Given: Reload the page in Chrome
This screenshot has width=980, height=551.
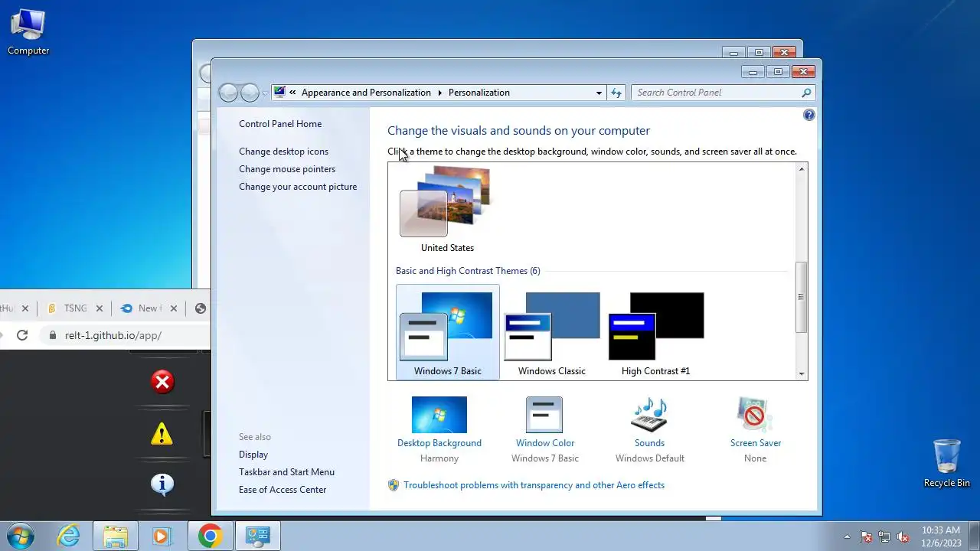Looking at the screenshot, I should click(22, 335).
